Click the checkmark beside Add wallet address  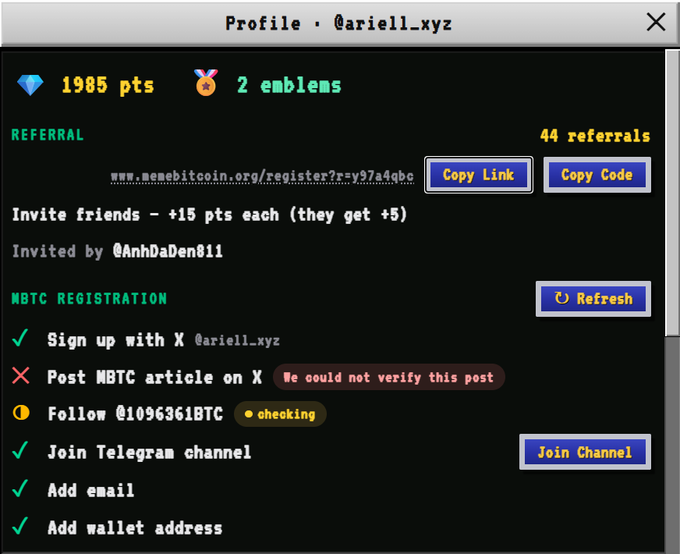(20, 526)
